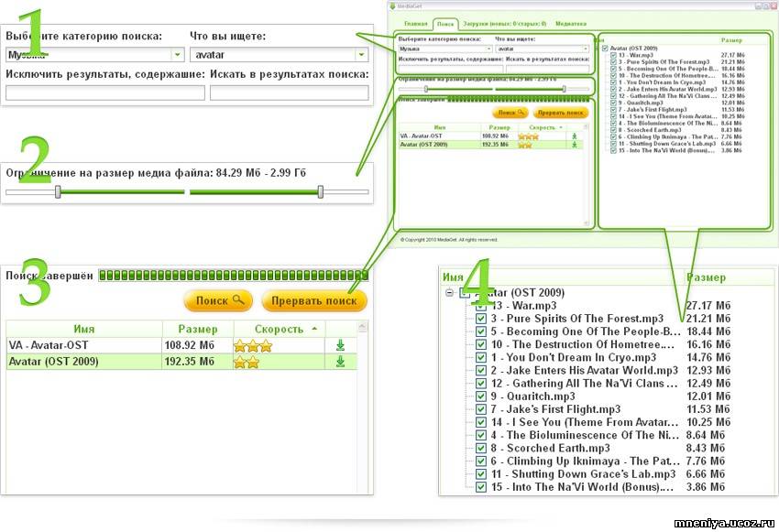Switch to the Главная tab

point(416,24)
